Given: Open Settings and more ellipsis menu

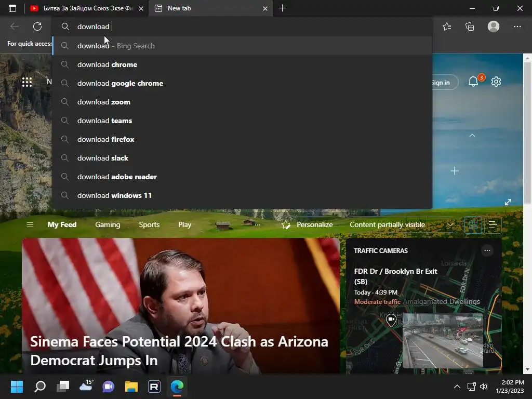Looking at the screenshot, I should click(517, 26).
